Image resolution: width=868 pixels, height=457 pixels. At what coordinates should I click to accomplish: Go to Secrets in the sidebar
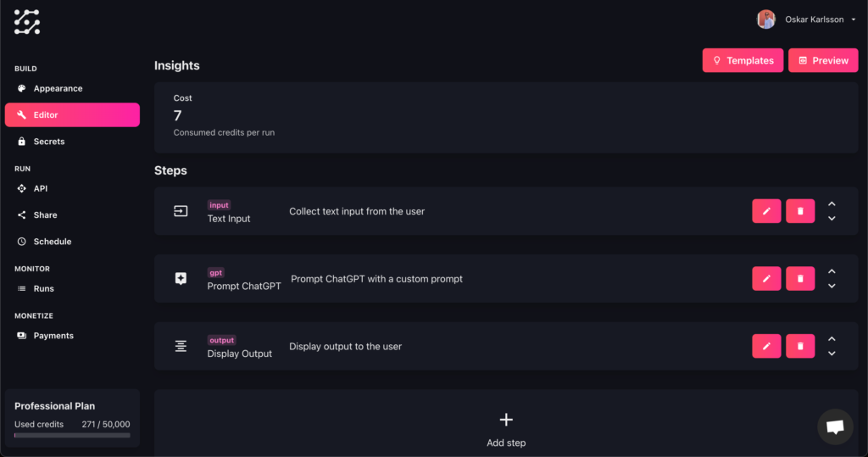[x=49, y=142]
